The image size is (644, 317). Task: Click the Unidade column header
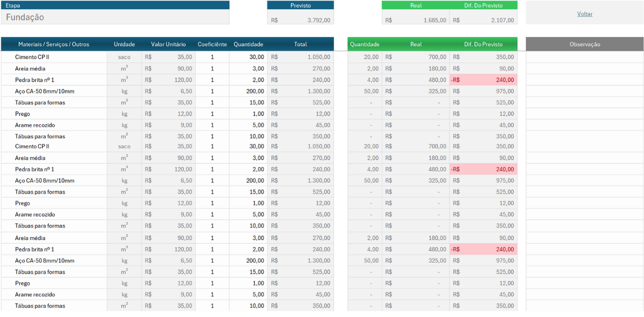tap(124, 44)
